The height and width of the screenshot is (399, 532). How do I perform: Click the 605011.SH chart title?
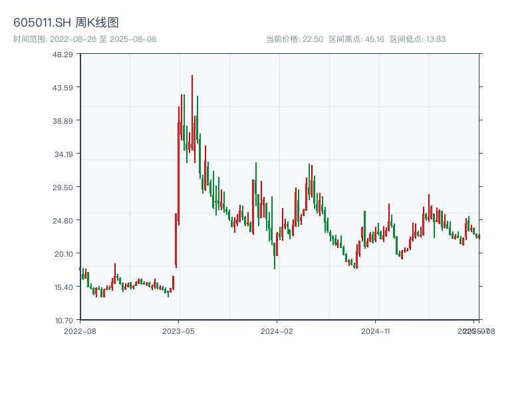[66, 23]
